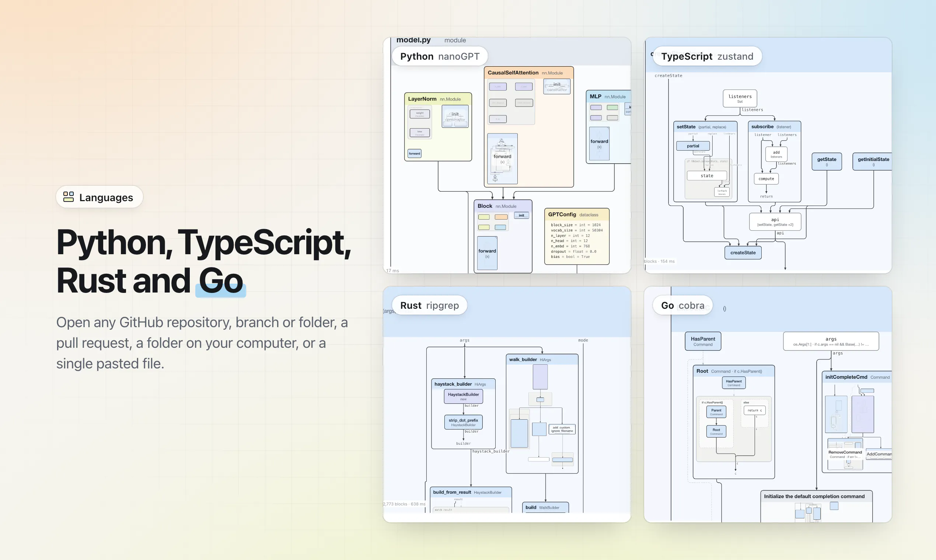Click the Root Command block header

point(733,371)
